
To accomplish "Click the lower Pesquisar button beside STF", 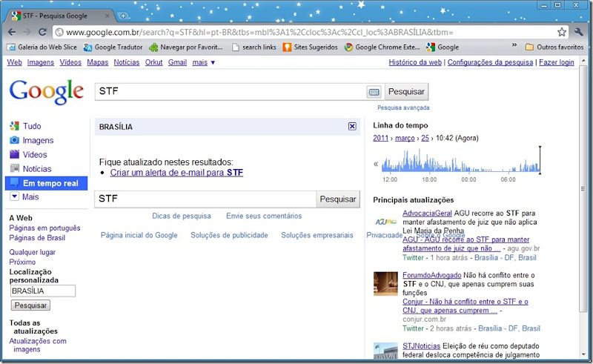I will click(x=338, y=199).
